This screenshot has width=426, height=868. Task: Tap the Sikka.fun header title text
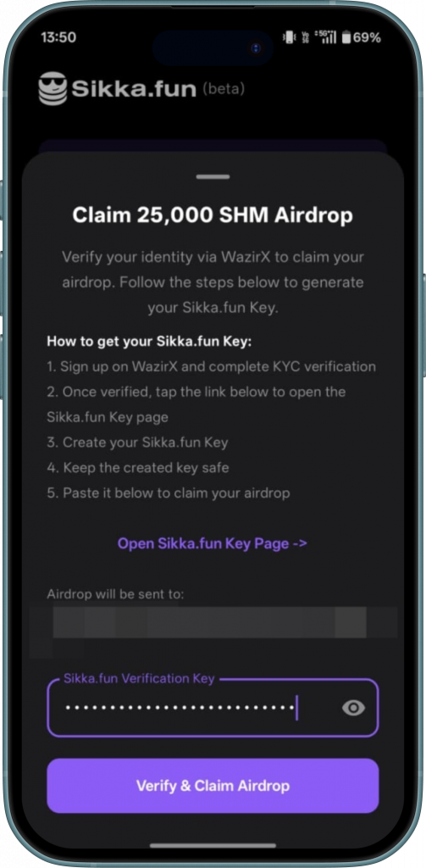[134, 89]
